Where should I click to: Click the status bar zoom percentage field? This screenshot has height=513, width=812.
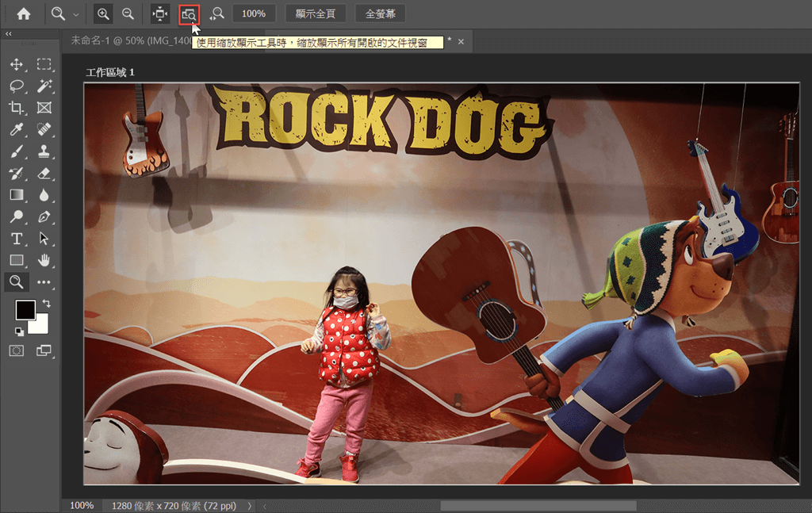pyautogui.click(x=82, y=505)
